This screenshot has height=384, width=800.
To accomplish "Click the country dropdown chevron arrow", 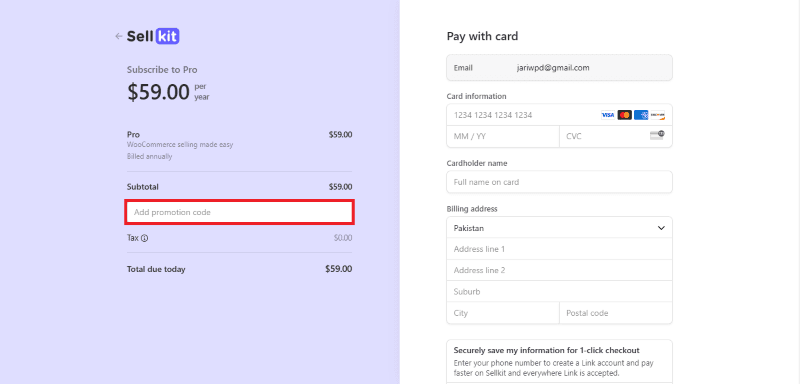I will click(661, 228).
